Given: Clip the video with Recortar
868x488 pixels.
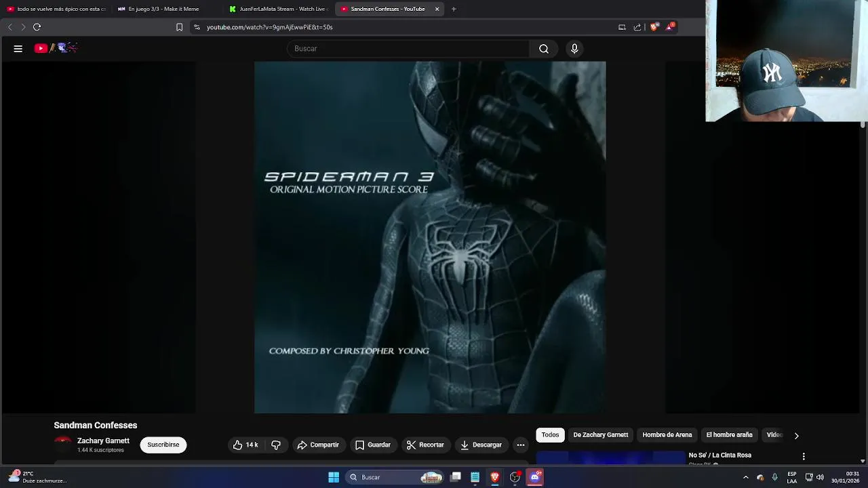Looking at the screenshot, I should click(425, 445).
